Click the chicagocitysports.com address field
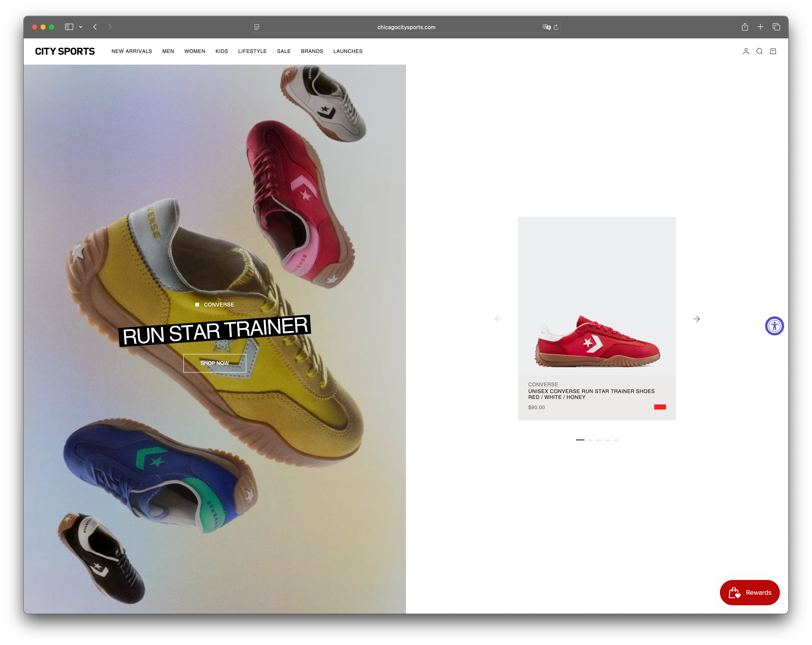 point(406,27)
